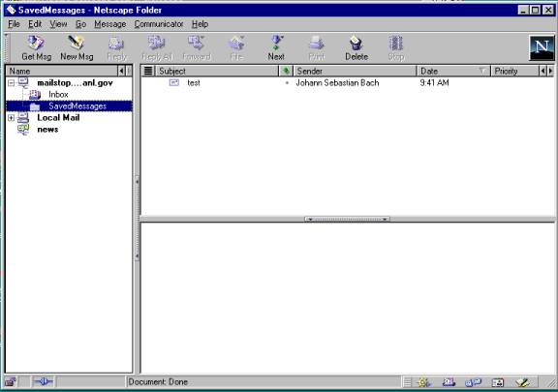Open Inbox from the component bar
Image resolution: width=558 pixels, height=392 pixels.
pos(449,382)
